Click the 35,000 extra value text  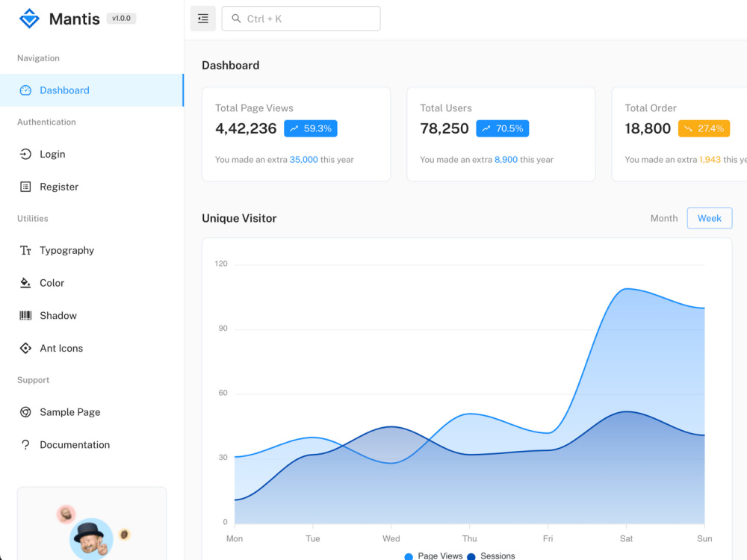click(303, 160)
